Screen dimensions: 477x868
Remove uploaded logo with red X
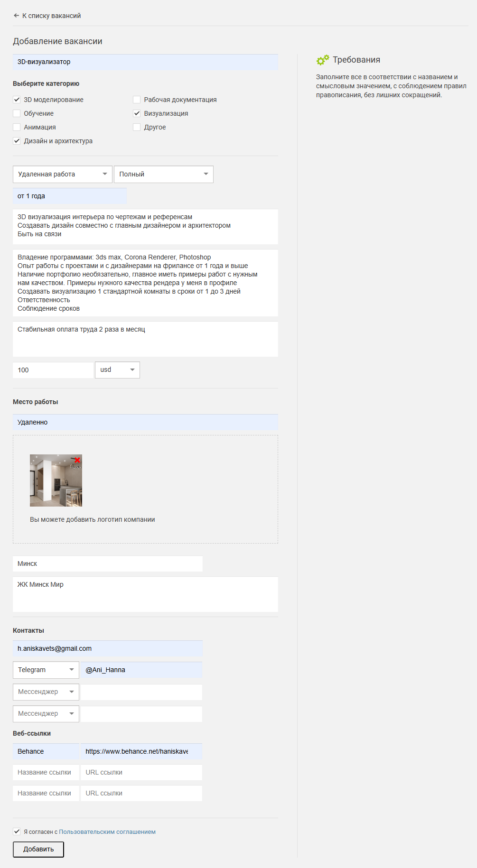click(77, 460)
